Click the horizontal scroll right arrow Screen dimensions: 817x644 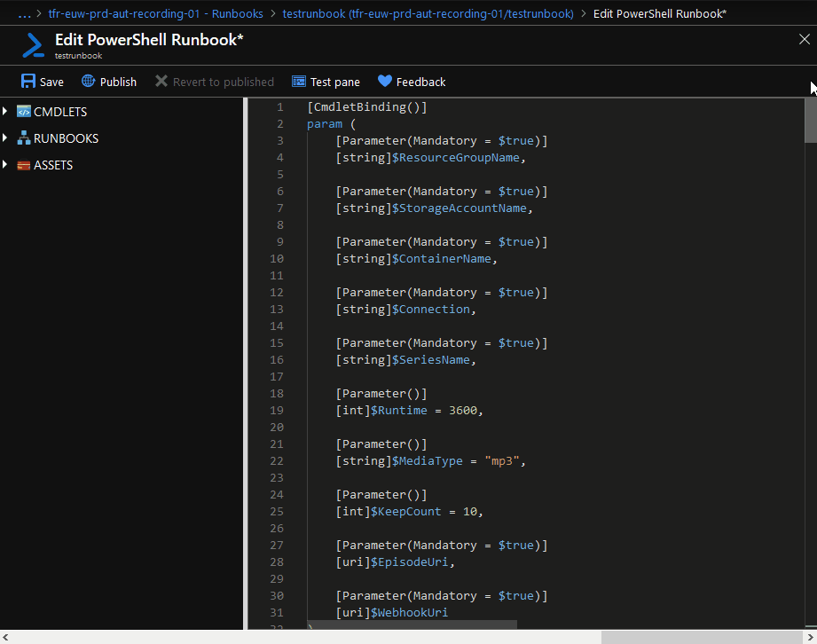click(x=811, y=637)
